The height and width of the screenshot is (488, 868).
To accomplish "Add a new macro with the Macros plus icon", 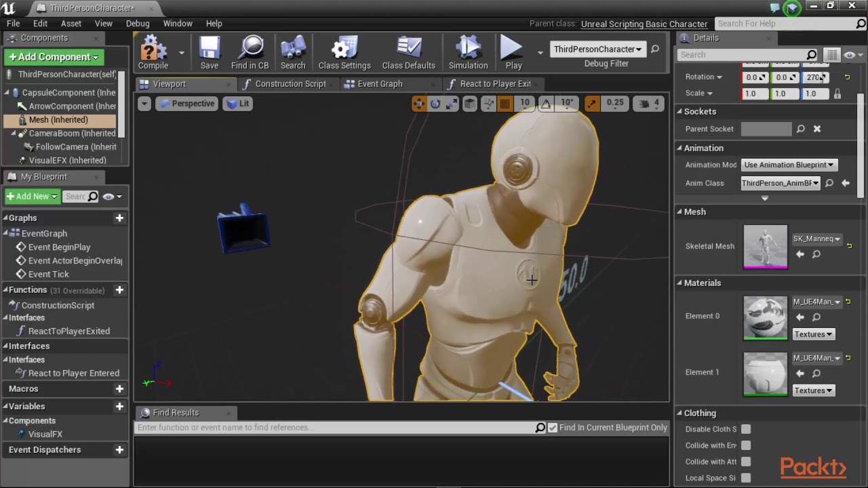I will click(x=119, y=388).
